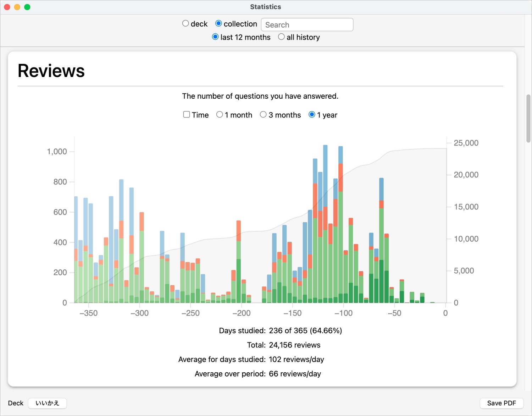This screenshot has width=532, height=416.
Task: Switch to all history range
Action: coord(281,37)
